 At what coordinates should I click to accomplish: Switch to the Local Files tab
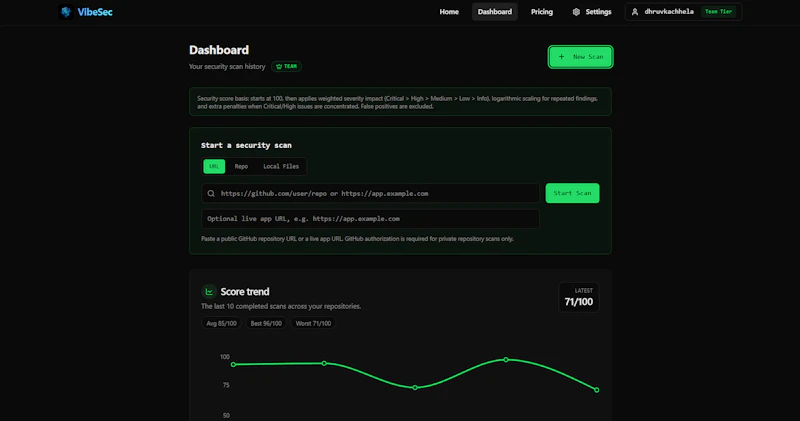(x=281, y=166)
